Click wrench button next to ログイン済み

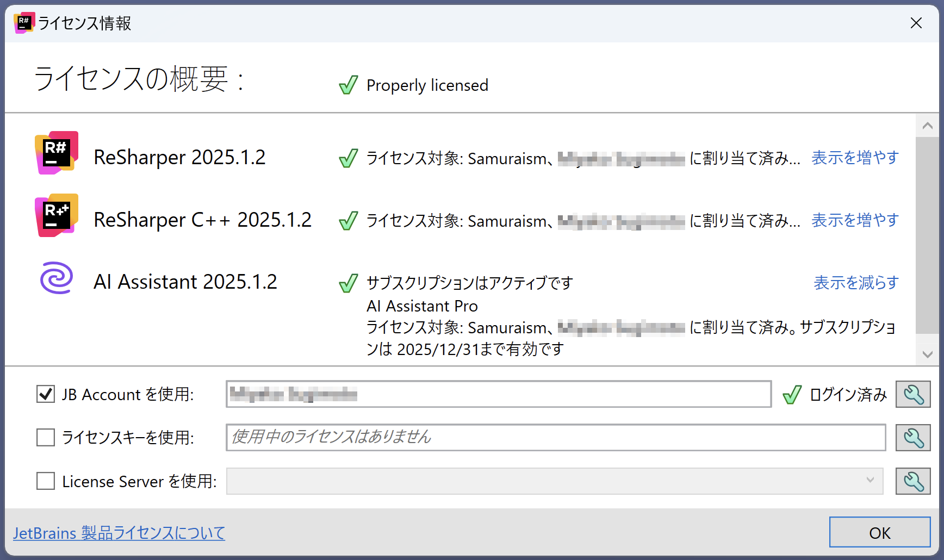coord(913,394)
